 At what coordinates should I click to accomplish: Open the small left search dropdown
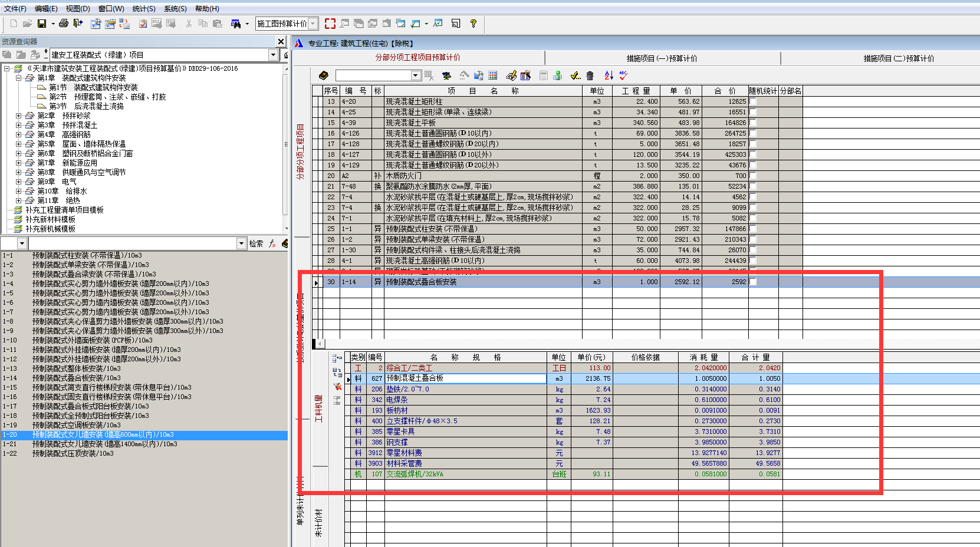click(x=22, y=243)
